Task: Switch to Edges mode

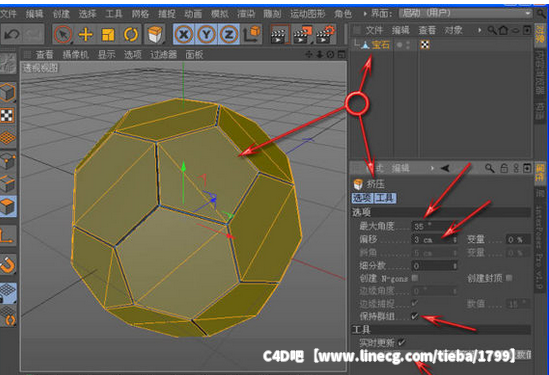Action: tap(8, 183)
